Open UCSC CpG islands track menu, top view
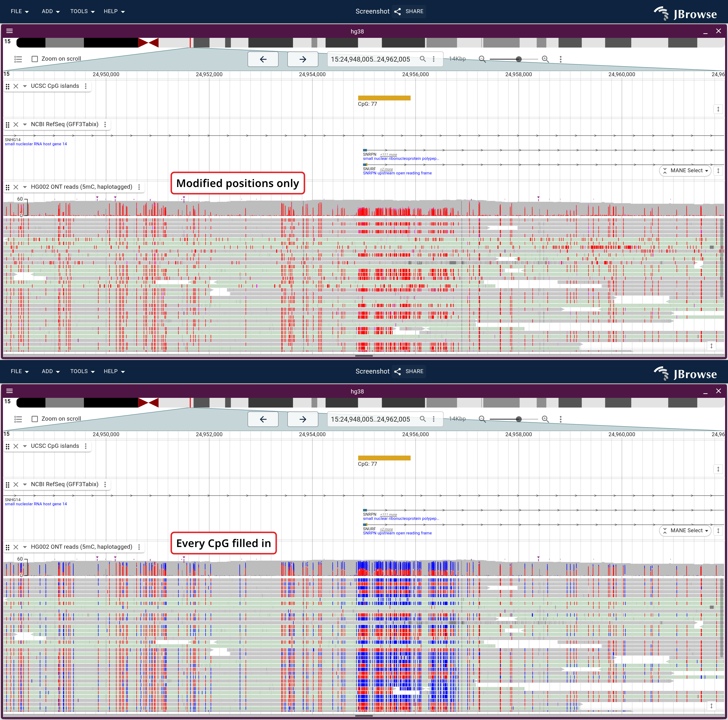The image size is (728, 720). click(86, 86)
